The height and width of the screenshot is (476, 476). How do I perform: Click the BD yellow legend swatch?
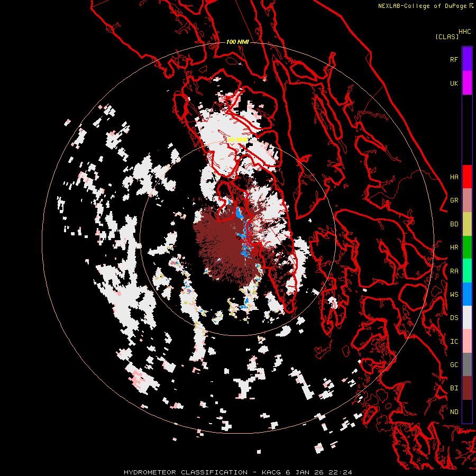point(467,224)
